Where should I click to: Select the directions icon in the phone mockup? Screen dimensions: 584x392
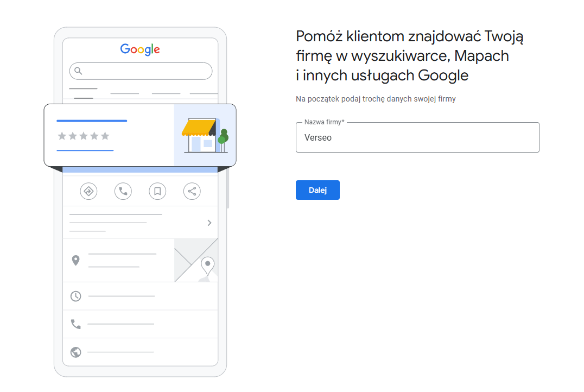(x=88, y=191)
